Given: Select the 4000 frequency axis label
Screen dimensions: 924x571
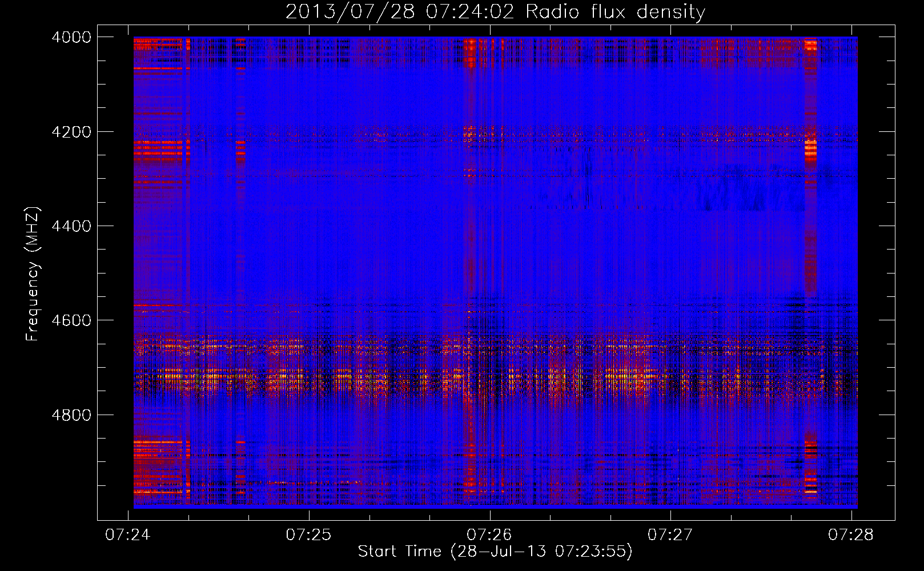Looking at the screenshot, I should tap(71, 37).
